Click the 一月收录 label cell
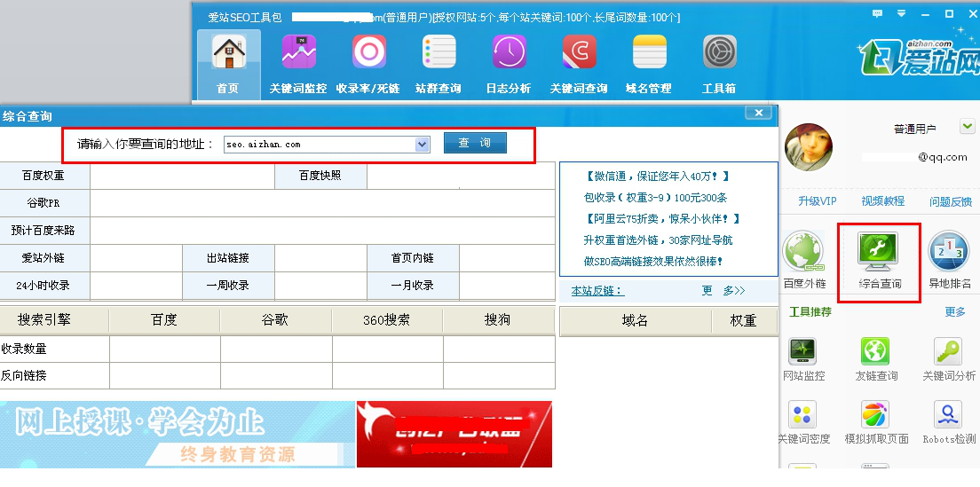The height and width of the screenshot is (487, 980). (x=413, y=286)
